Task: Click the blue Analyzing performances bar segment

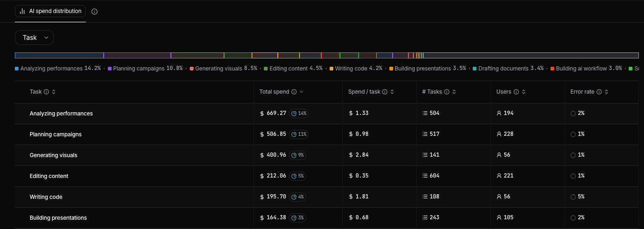Action: point(59,55)
